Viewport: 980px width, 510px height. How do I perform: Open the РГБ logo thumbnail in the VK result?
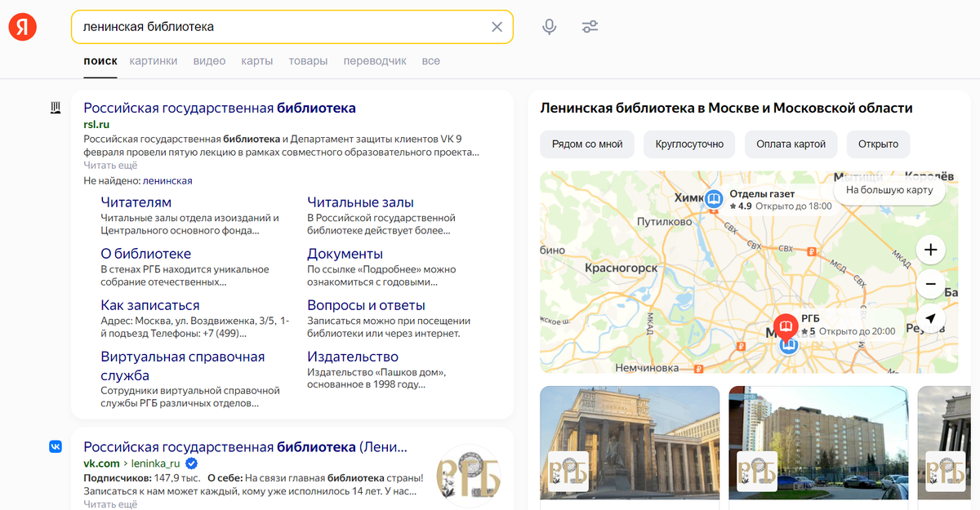click(468, 477)
